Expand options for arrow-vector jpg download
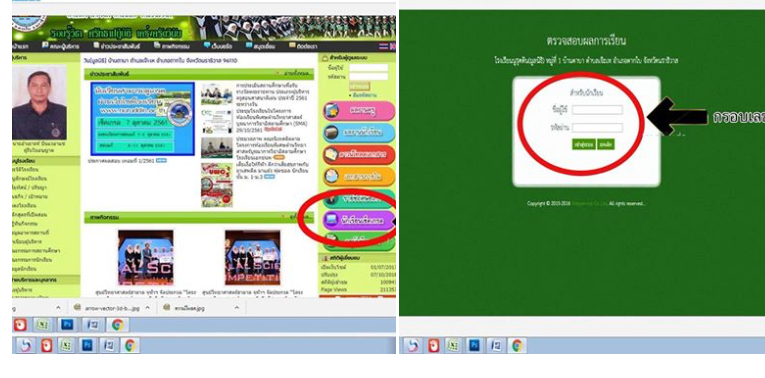 147,308
